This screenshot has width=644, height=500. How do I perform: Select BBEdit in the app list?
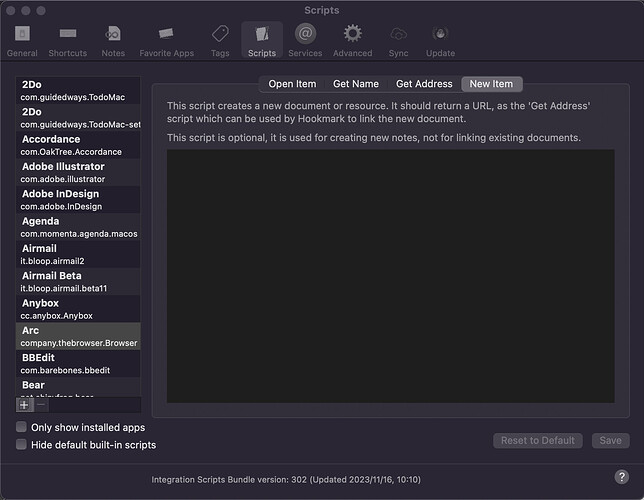[78, 364]
